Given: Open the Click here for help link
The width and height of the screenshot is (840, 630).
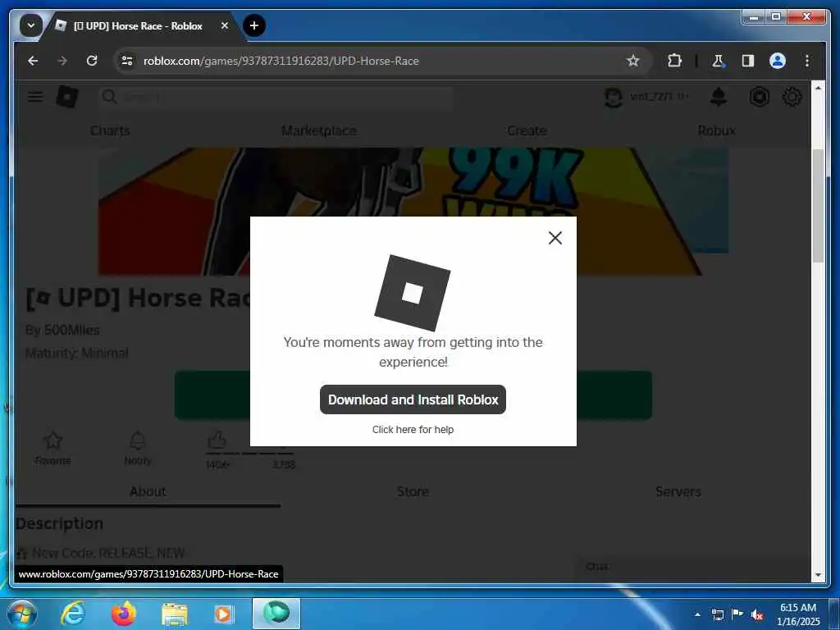Looking at the screenshot, I should [413, 430].
